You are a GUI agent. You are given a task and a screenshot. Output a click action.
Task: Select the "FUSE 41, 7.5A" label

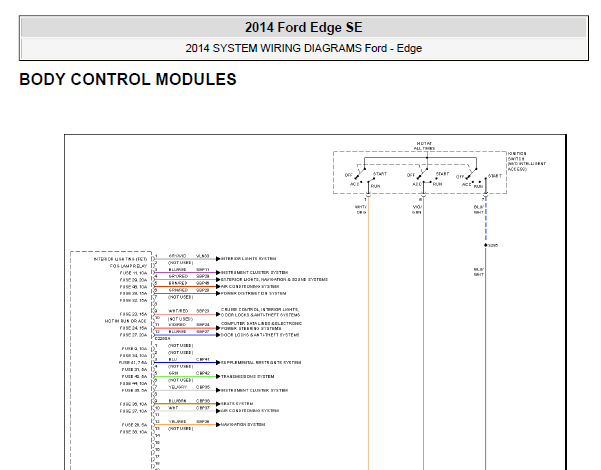[x=133, y=363]
